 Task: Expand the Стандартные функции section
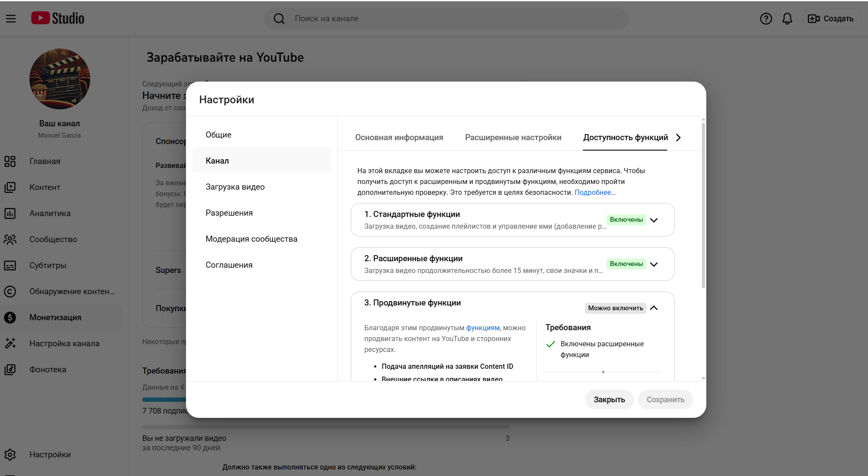click(x=654, y=220)
